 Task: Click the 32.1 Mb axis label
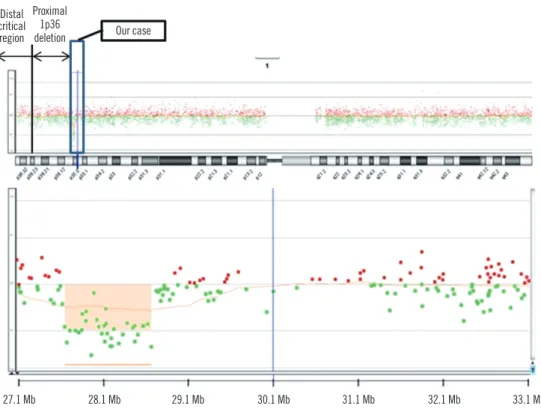tap(444, 400)
